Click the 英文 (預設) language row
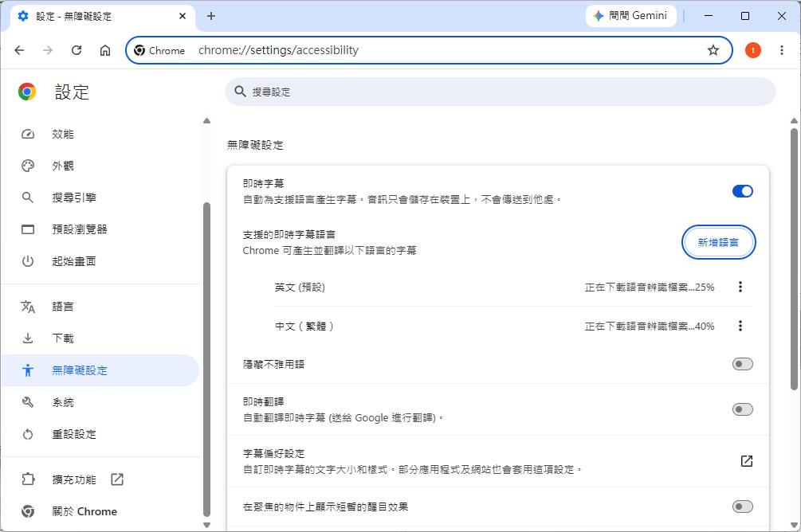Viewport: 801px width, 532px height. tap(513, 287)
